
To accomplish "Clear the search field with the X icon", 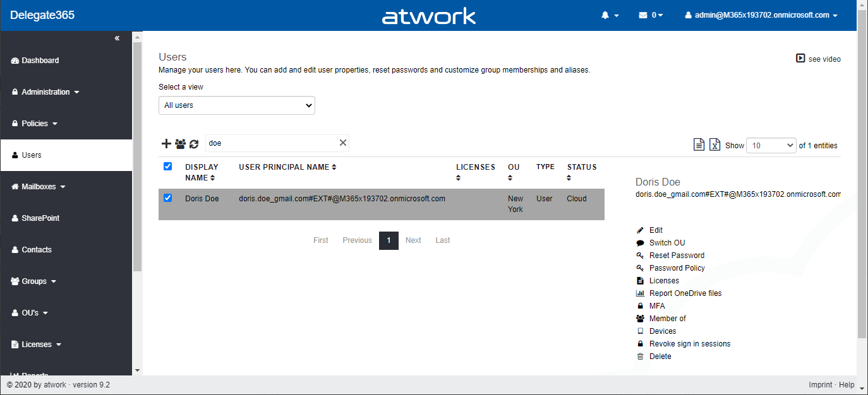I will click(x=343, y=143).
